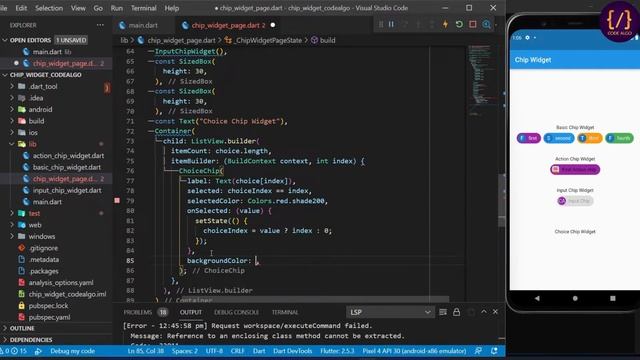Expand the test folder
640x360 pixels.
[12, 213]
